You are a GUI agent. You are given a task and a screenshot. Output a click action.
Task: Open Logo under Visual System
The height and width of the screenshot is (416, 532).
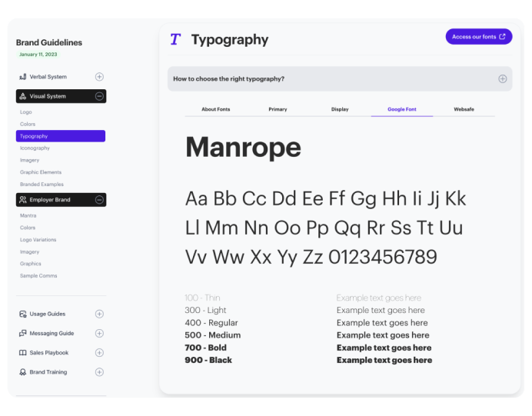26,112
